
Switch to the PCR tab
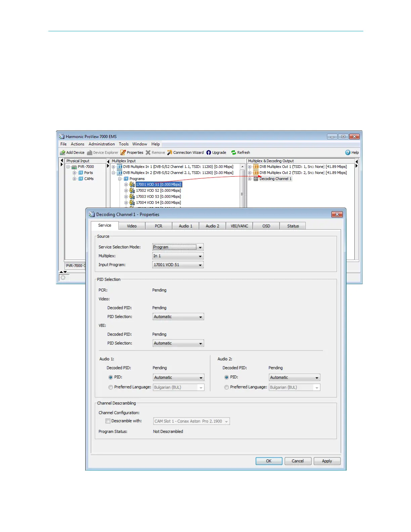click(x=158, y=226)
